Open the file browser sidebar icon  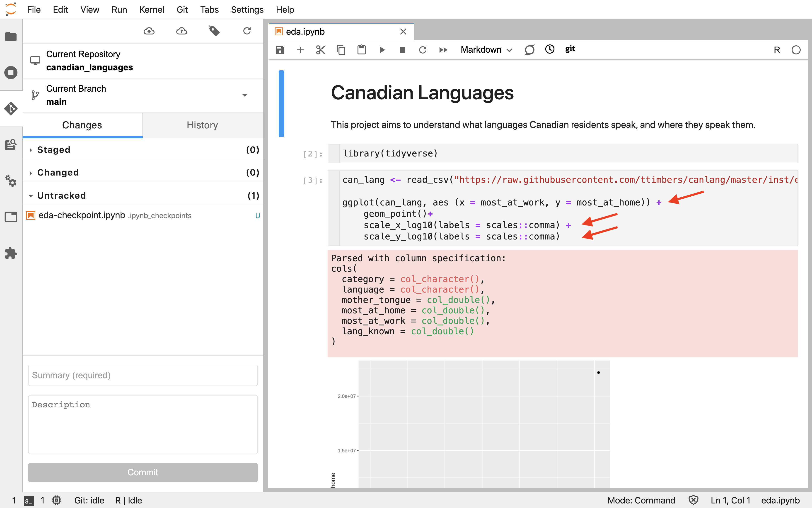(11, 37)
